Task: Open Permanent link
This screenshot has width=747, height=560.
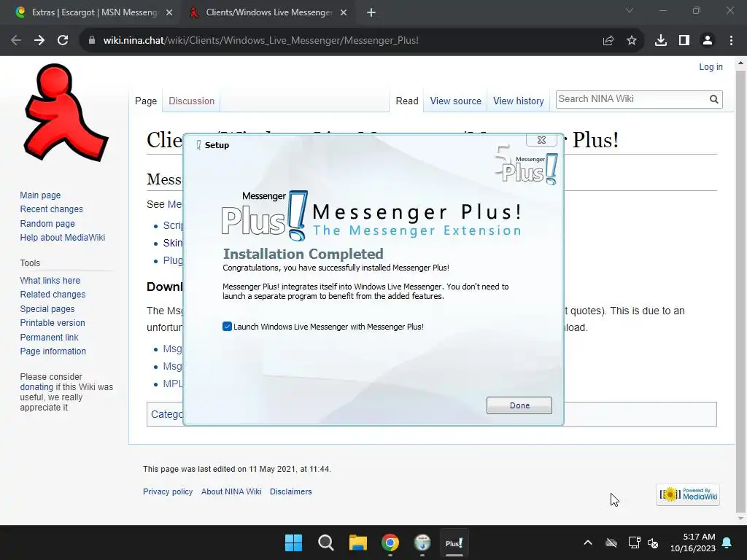Action: point(49,337)
